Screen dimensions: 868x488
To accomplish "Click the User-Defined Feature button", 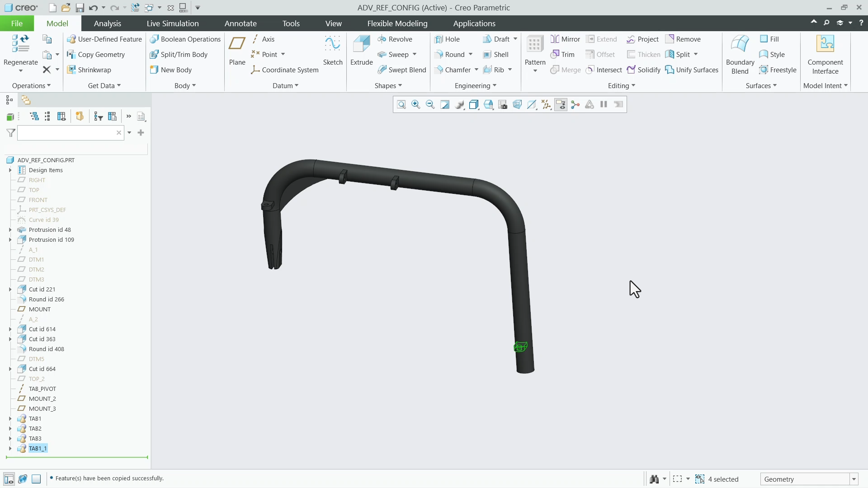I will coord(104,39).
